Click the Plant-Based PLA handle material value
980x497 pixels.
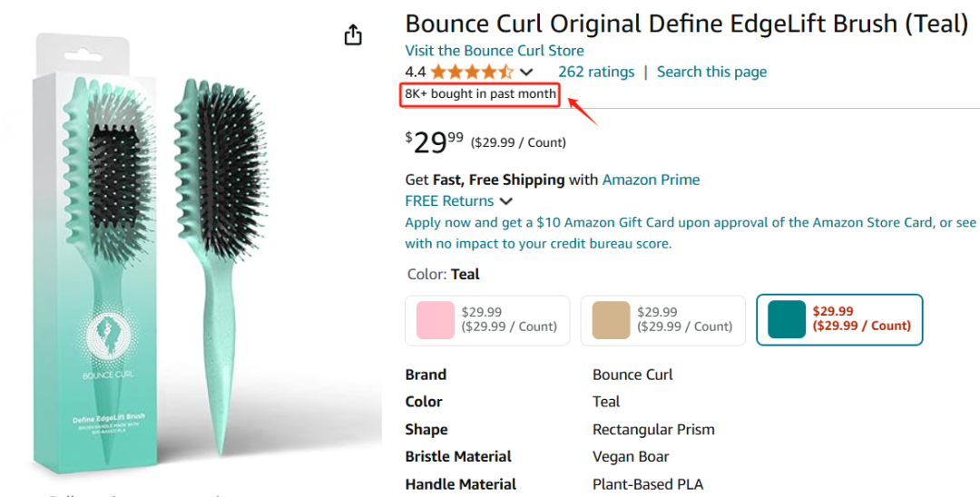[x=647, y=484]
